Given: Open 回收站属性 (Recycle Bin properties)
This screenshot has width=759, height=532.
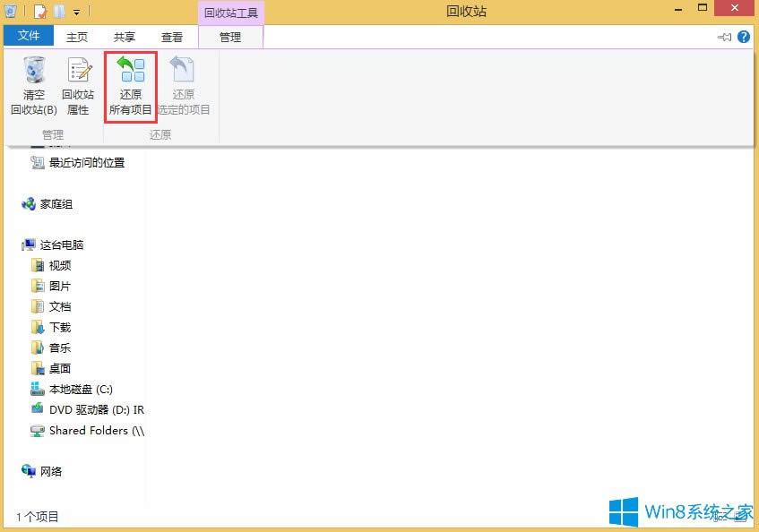Looking at the screenshot, I should pyautogui.click(x=78, y=71).
